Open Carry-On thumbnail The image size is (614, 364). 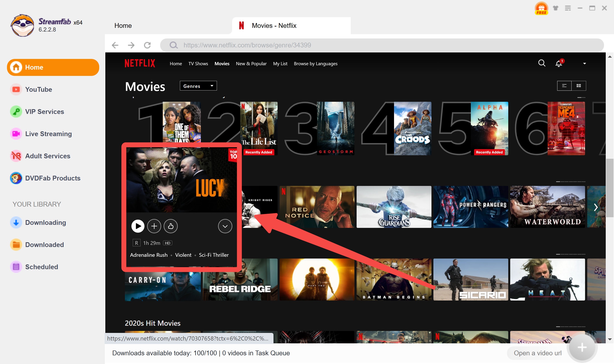pyautogui.click(x=163, y=286)
